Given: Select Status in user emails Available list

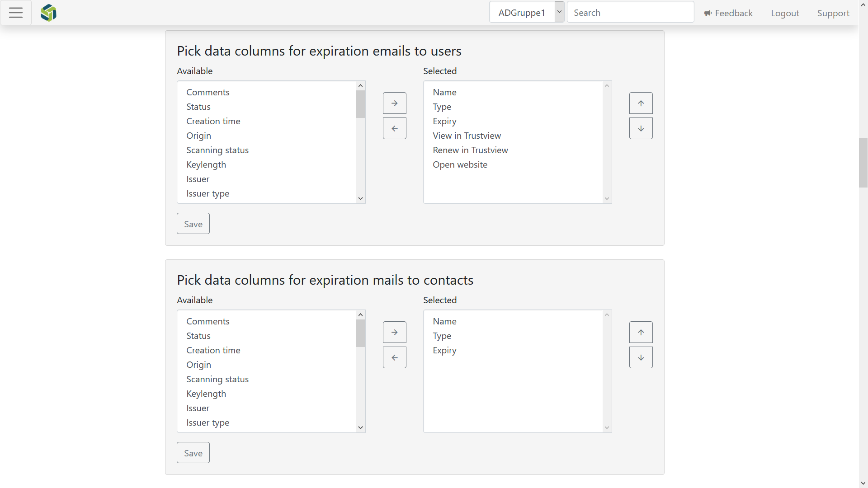Looking at the screenshot, I should point(267,107).
